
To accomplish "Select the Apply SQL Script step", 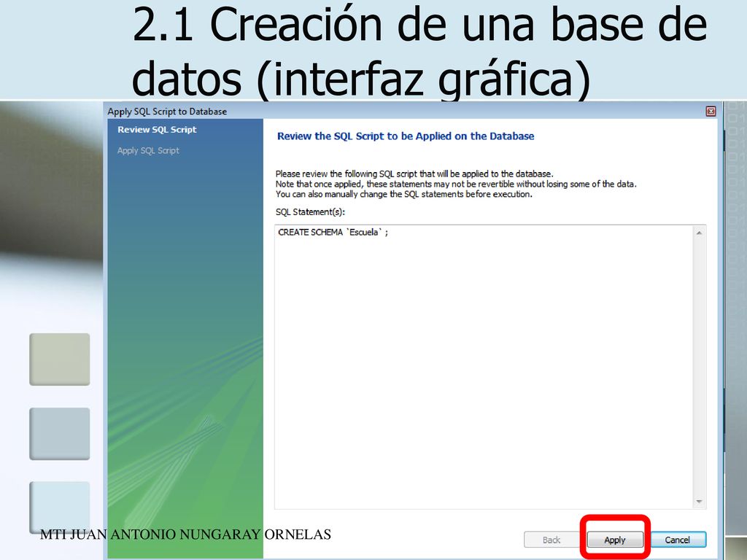I will pyautogui.click(x=148, y=150).
